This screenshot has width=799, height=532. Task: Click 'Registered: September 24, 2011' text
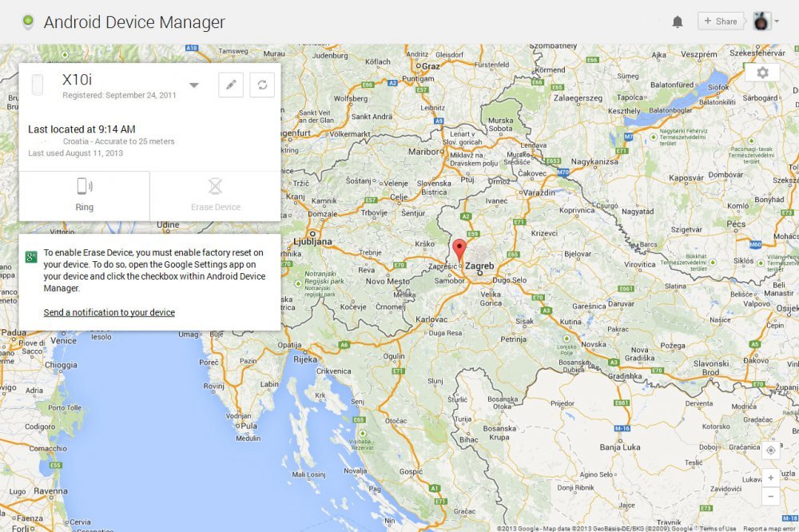119,95
